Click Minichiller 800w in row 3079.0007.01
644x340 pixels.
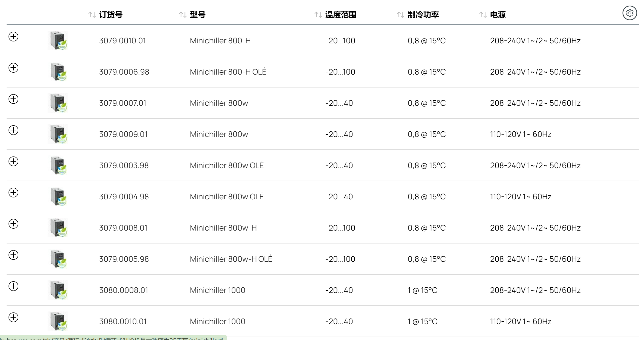pos(219,103)
